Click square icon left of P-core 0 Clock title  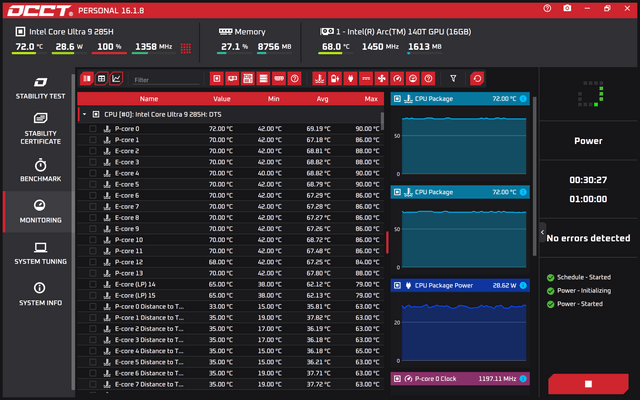click(x=397, y=379)
